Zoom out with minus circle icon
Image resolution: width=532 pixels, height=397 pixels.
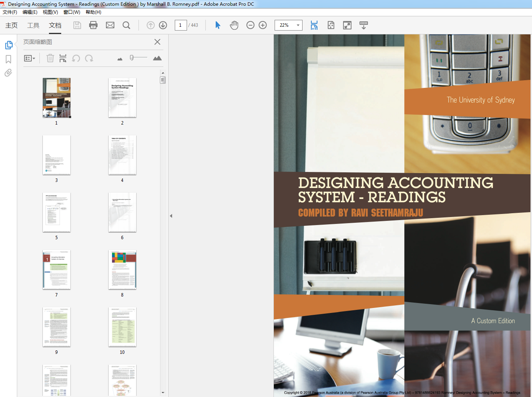tap(251, 25)
